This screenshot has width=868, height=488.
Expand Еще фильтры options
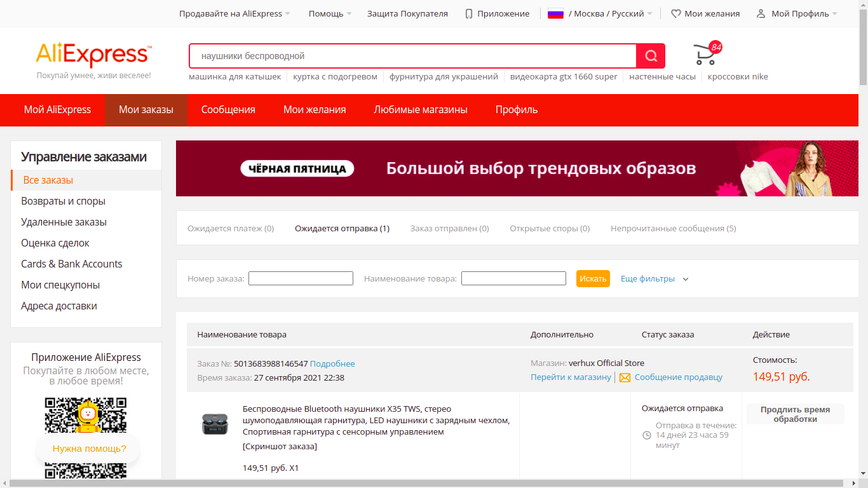coord(654,278)
